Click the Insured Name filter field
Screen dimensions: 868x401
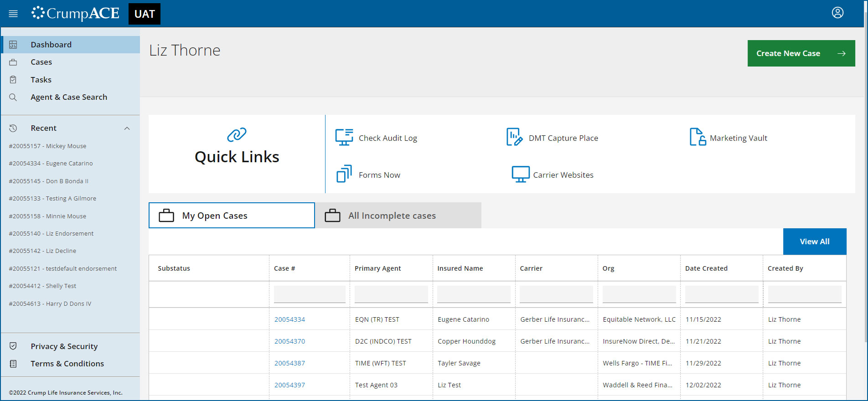click(473, 294)
